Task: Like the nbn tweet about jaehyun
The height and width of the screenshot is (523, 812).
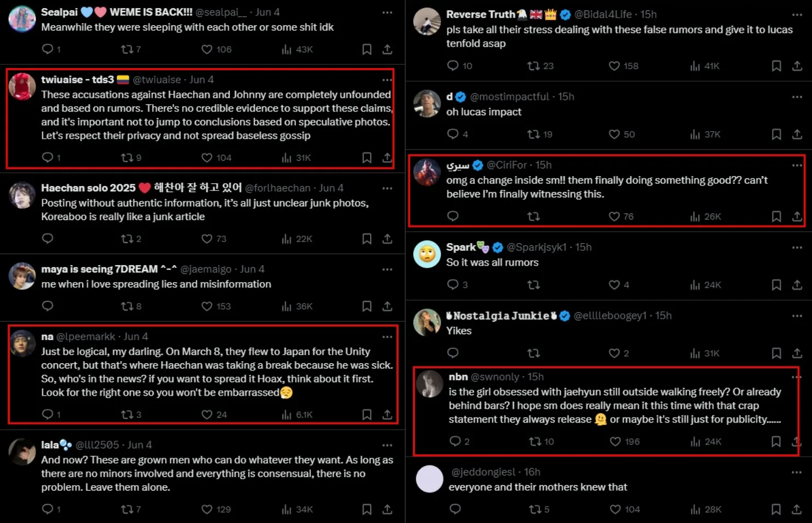Action: [x=615, y=442]
